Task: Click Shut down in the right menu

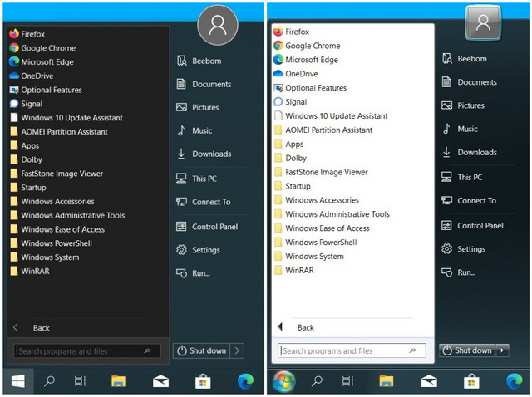Action: click(467, 350)
